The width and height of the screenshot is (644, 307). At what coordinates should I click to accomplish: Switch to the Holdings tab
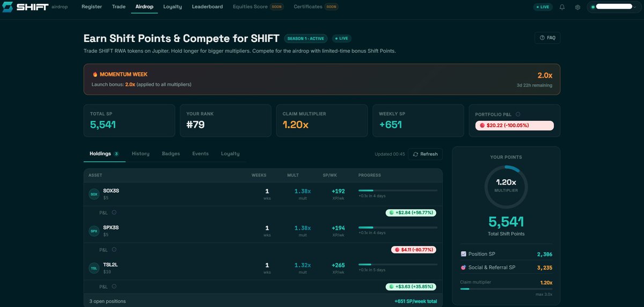[105, 154]
